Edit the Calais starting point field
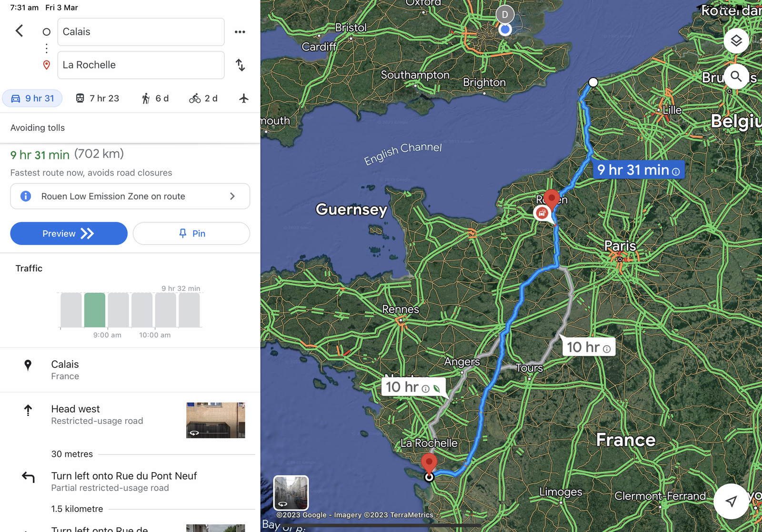 141,32
